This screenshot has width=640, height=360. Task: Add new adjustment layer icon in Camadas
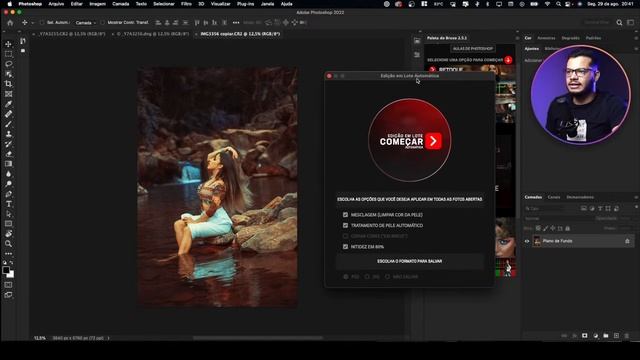(596, 336)
